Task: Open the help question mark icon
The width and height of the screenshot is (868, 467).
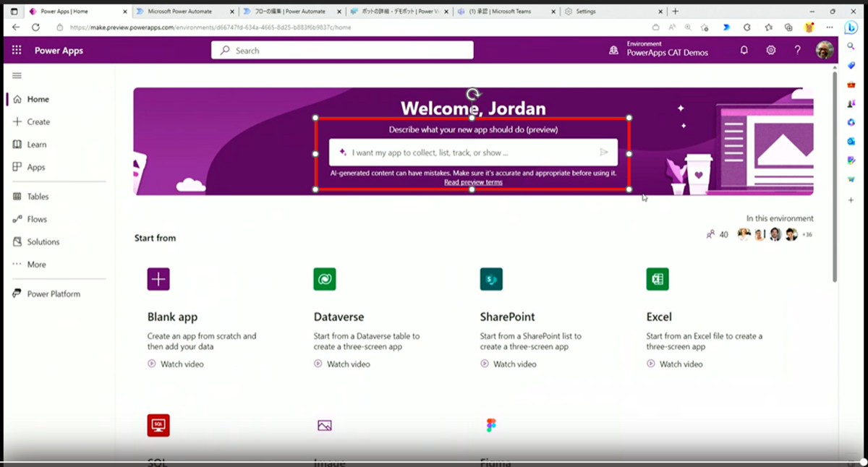Action: (797, 51)
